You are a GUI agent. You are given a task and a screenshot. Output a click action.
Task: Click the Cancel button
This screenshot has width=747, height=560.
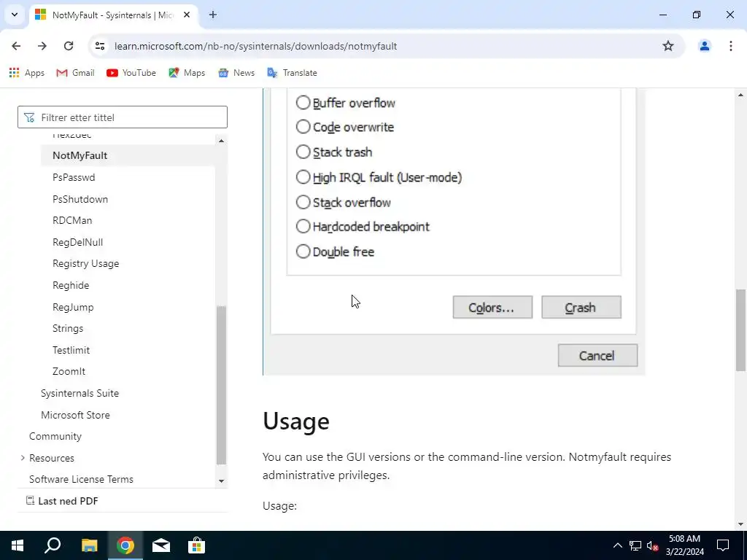tap(597, 355)
